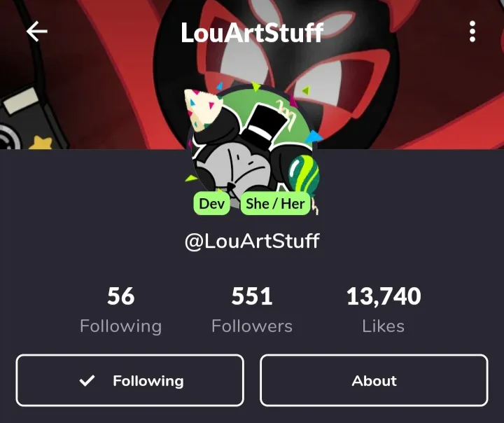The width and height of the screenshot is (504, 423).
Task: Open the Followers list label
Action: pyautogui.click(x=252, y=326)
